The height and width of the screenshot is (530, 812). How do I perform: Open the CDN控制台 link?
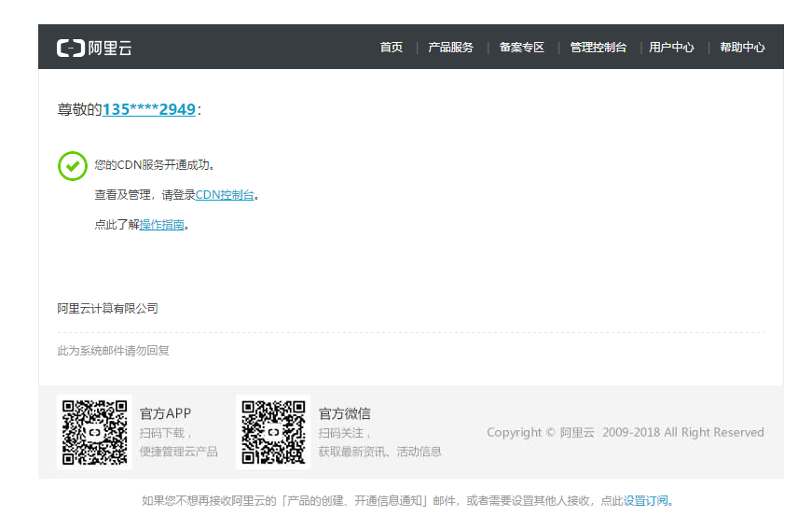pos(225,195)
